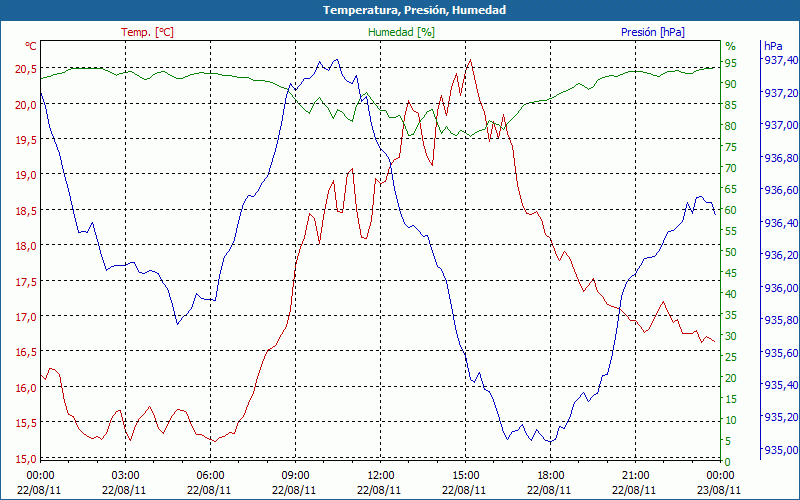
Task: Click the 21:00 time axis label
Action: point(635,476)
